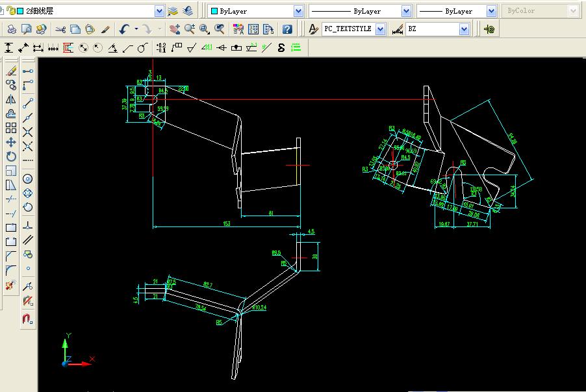
Task: Select the Rotate tool
Action: 11,156
